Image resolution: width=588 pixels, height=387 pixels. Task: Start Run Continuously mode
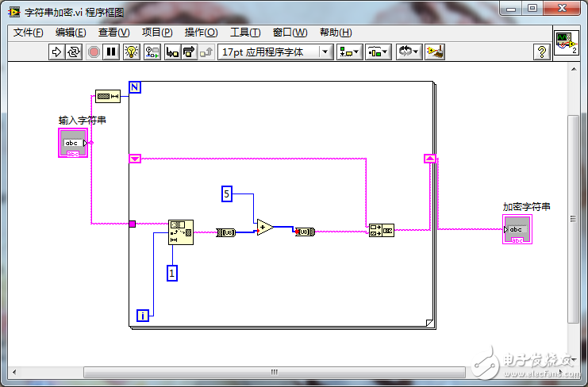pos(74,52)
